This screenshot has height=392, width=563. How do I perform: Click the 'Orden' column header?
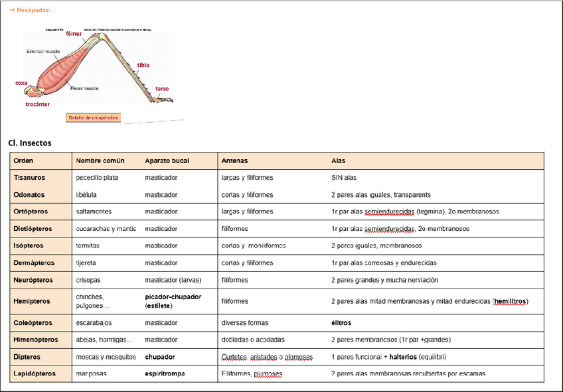point(23,161)
